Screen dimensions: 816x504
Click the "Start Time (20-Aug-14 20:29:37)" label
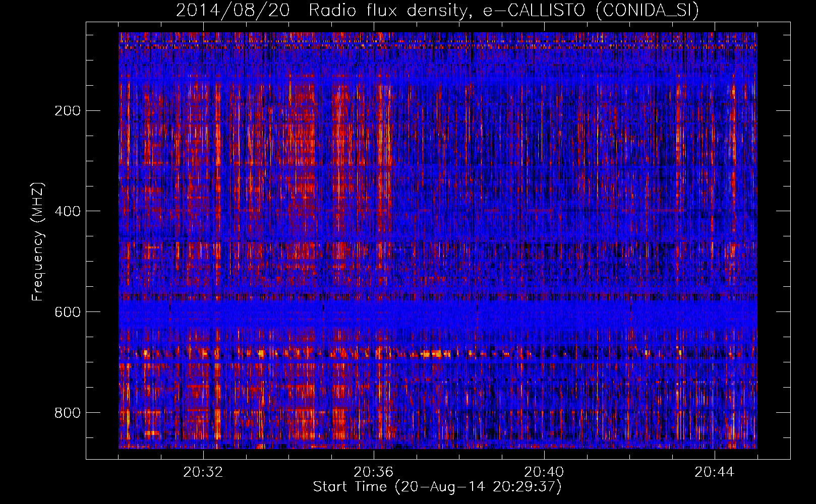tap(437, 486)
